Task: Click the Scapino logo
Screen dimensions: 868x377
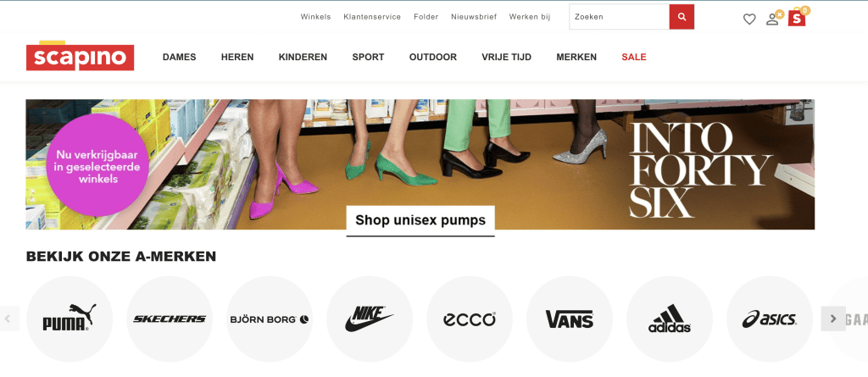Action: coord(80,56)
